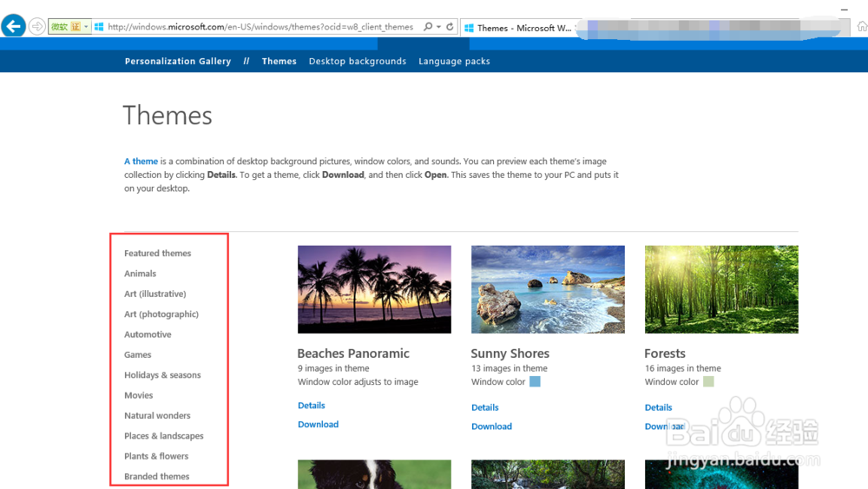Select the Holidays & seasons category
868x489 pixels.
point(162,375)
